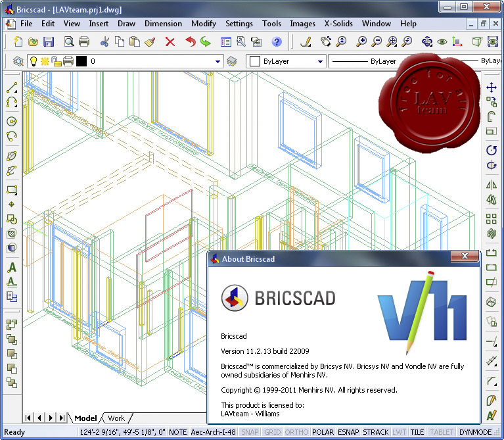Click the blue Help question mark icon

pos(277,41)
